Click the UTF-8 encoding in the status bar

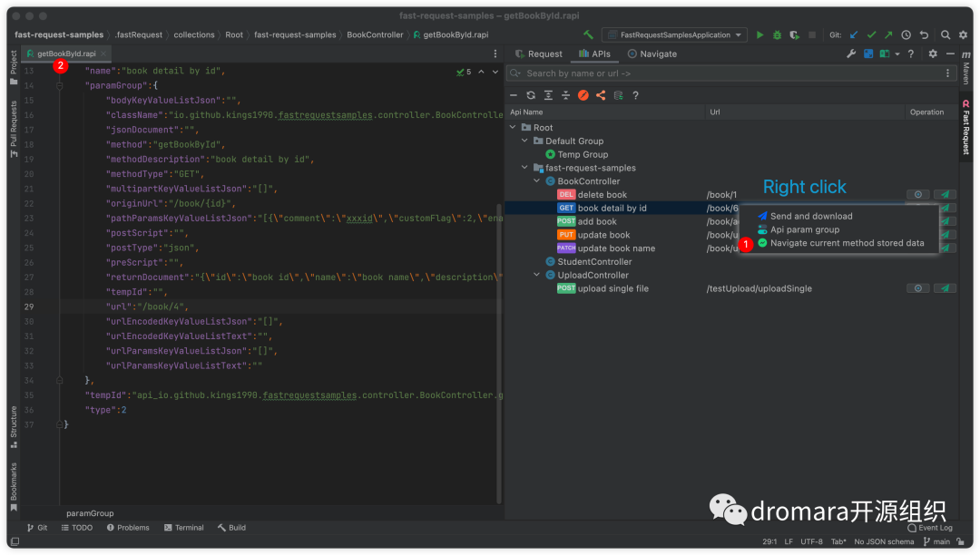pos(812,542)
